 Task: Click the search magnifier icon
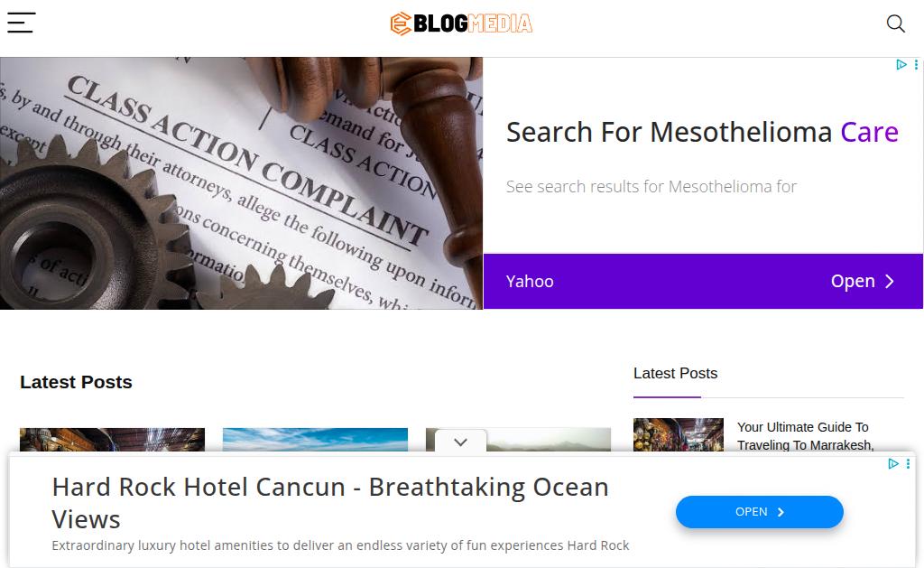coord(896,23)
